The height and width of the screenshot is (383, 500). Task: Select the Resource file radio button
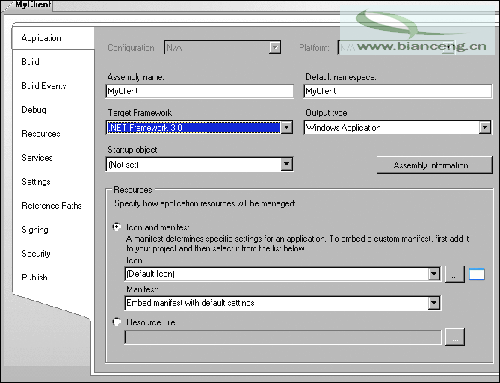tap(116, 322)
